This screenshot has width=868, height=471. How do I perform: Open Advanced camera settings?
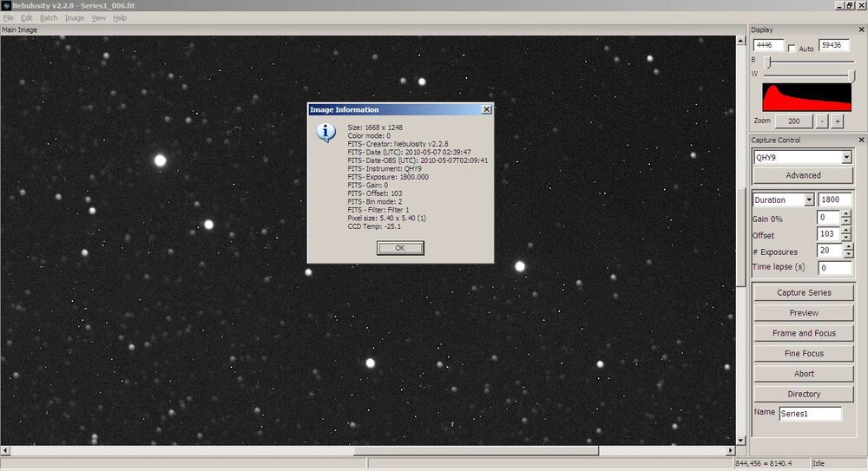803,175
